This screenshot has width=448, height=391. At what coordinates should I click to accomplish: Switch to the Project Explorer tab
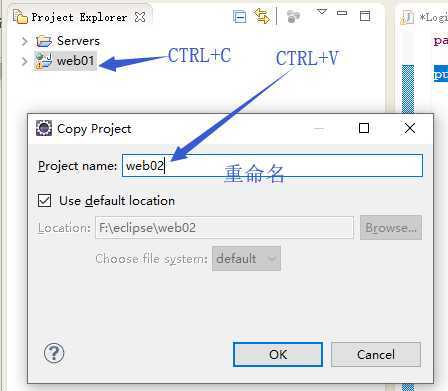[x=79, y=17]
